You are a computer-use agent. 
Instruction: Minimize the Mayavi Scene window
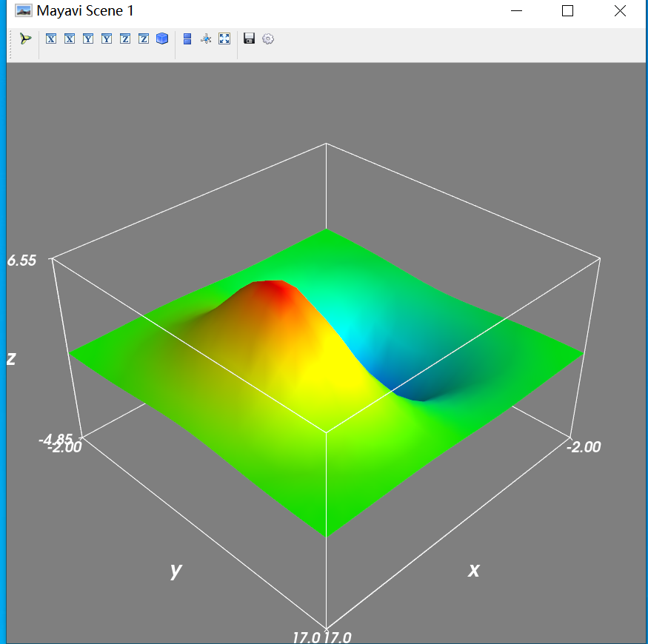(516, 11)
